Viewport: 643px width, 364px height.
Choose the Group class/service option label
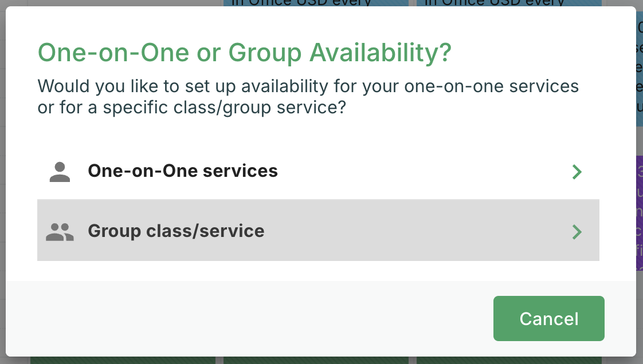click(x=176, y=231)
